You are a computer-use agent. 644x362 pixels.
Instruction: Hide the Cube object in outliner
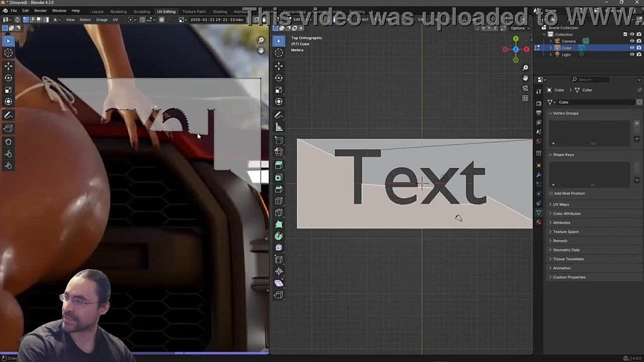pyautogui.click(x=632, y=48)
